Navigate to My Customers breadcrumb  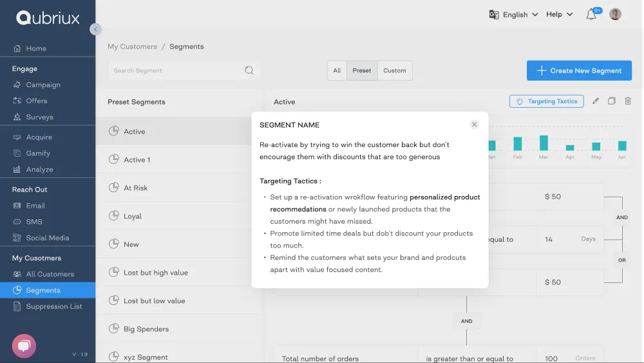[x=132, y=46]
